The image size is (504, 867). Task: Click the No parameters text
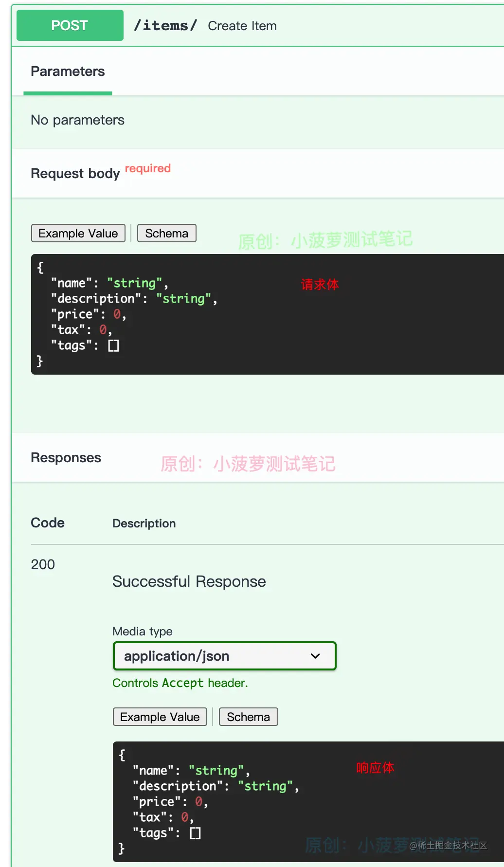[x=77, y=120]
